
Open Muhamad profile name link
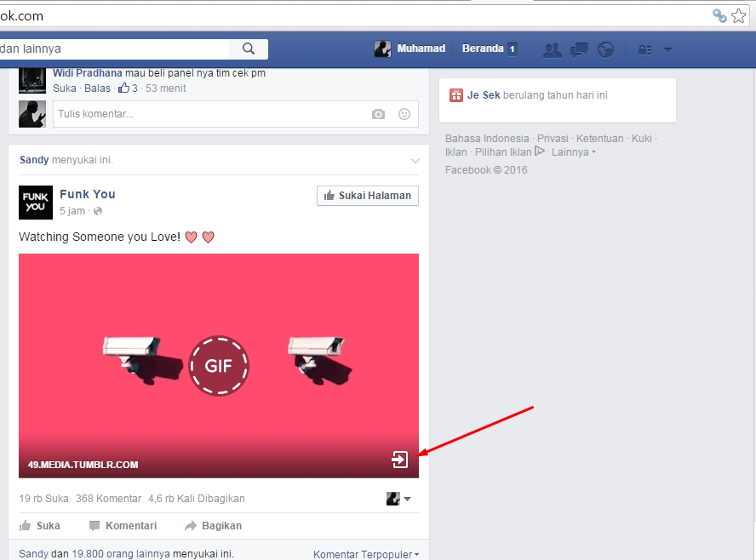click(421, 49)
